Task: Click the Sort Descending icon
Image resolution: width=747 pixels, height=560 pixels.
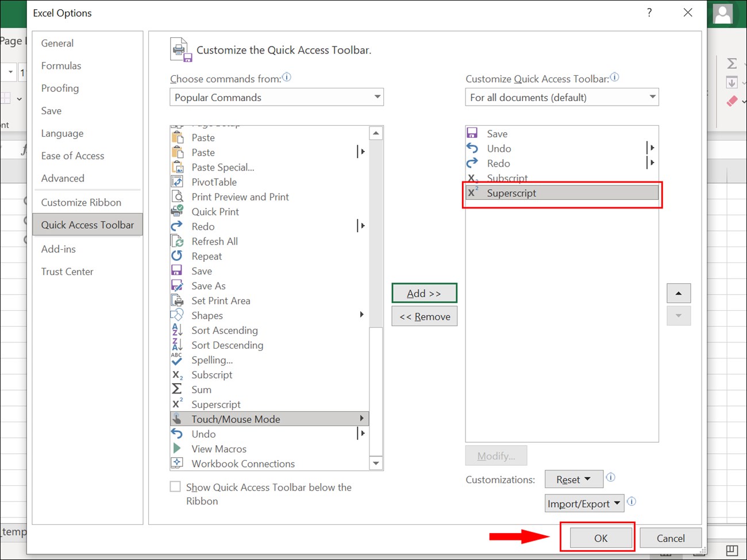Action: click(x=177, y=345)
